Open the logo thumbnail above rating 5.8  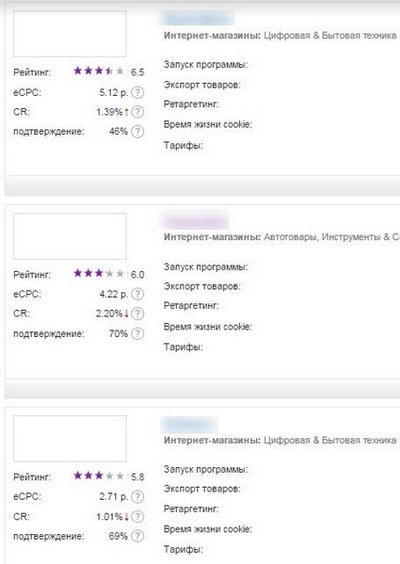pos(70,438)
